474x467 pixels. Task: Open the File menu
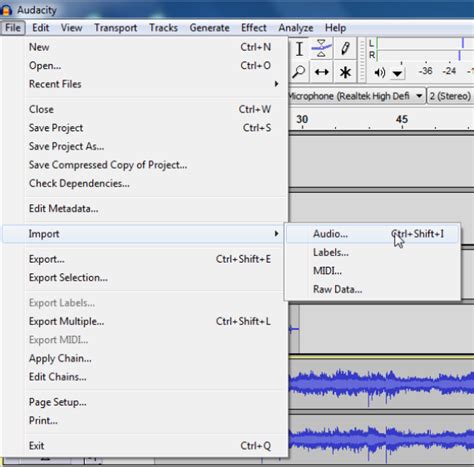tap(13, 28)
